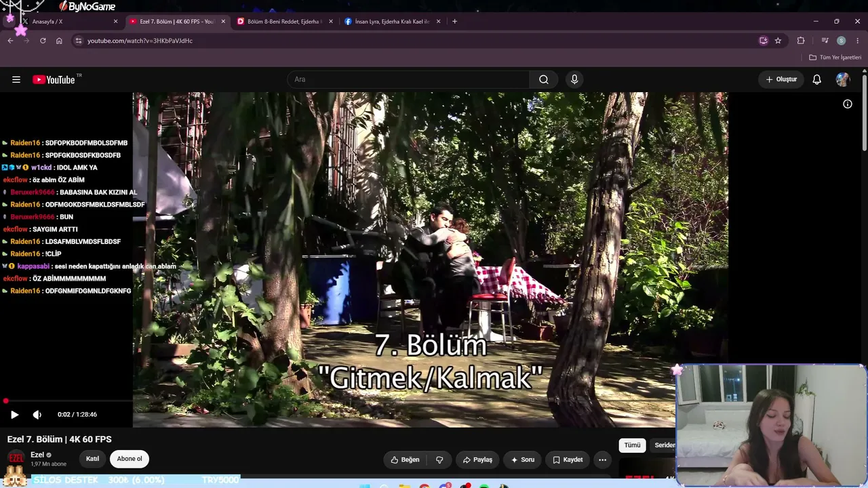Open the Ezel channel name link

37,455
